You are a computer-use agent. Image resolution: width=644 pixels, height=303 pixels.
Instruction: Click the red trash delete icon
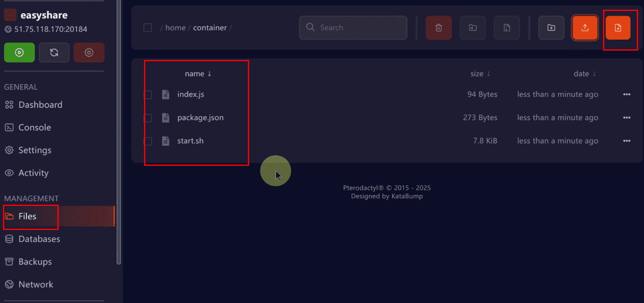(x=438, y=28)
